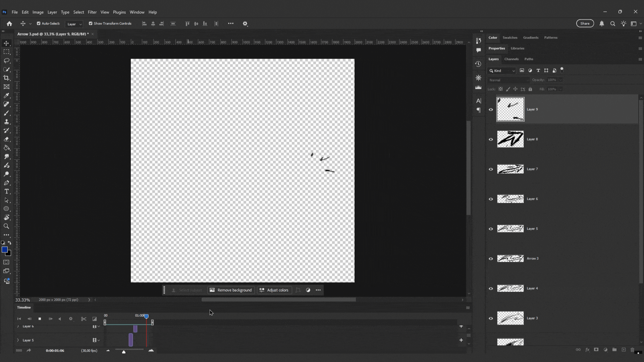The image size is (644, 362).
Task: Hide Layer 8 visibility eye
Action: 491,139
